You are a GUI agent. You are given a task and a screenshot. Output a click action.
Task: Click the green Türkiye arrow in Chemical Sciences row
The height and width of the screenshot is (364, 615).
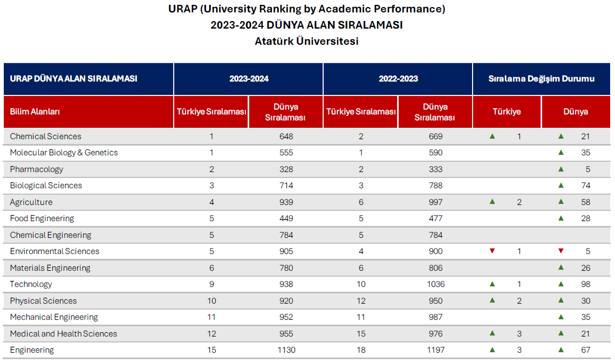[x=492, y=136]
